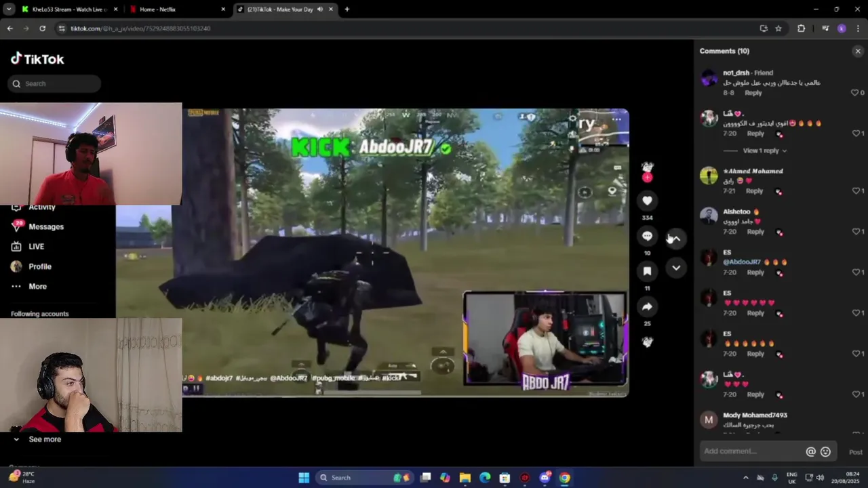Open the Chrome profile avatar
Image resolution: width=868 pixels, height=488 pixels.
click(842, 28)
